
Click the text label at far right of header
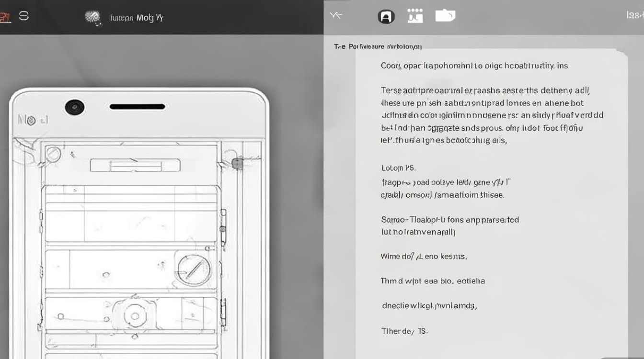[x=634, y=15]
